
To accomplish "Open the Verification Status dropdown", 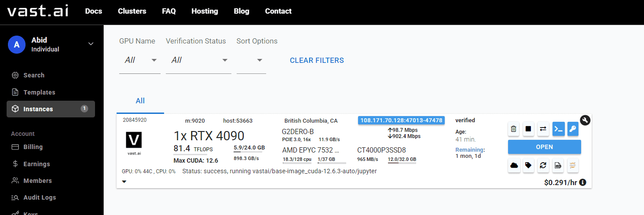I will tap(198, 60).
